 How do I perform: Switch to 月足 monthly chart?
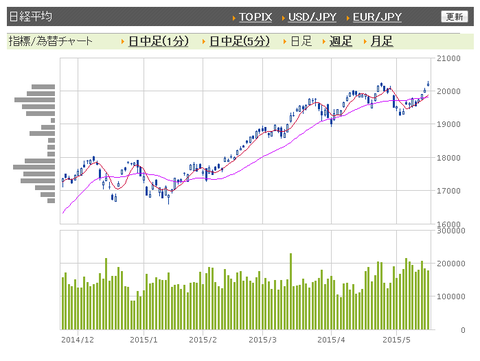point(382,41)
